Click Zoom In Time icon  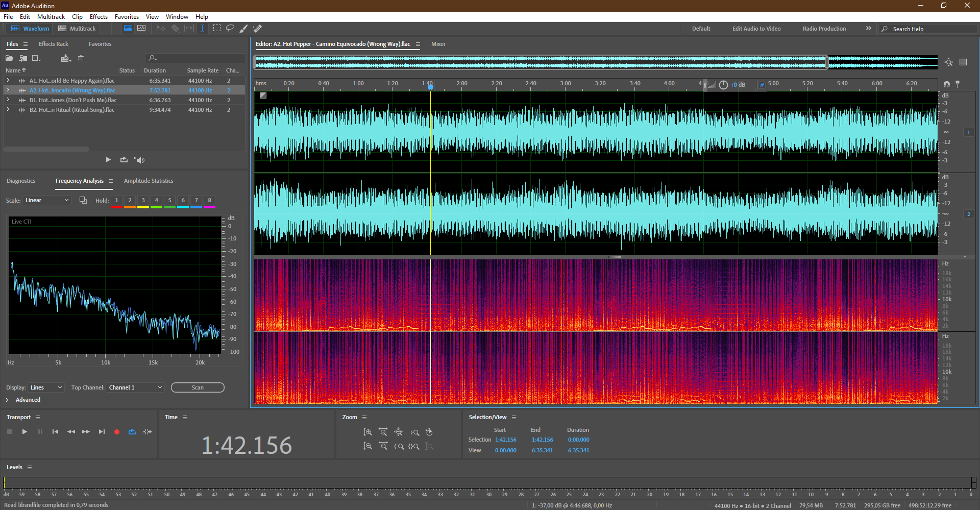tap(383, 432)
